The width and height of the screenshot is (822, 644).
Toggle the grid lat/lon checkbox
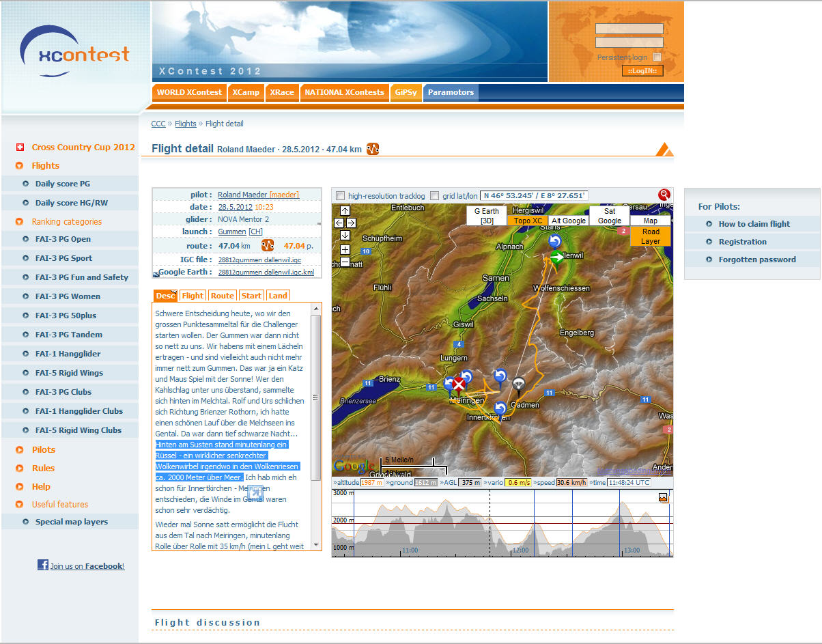(435, 196)
